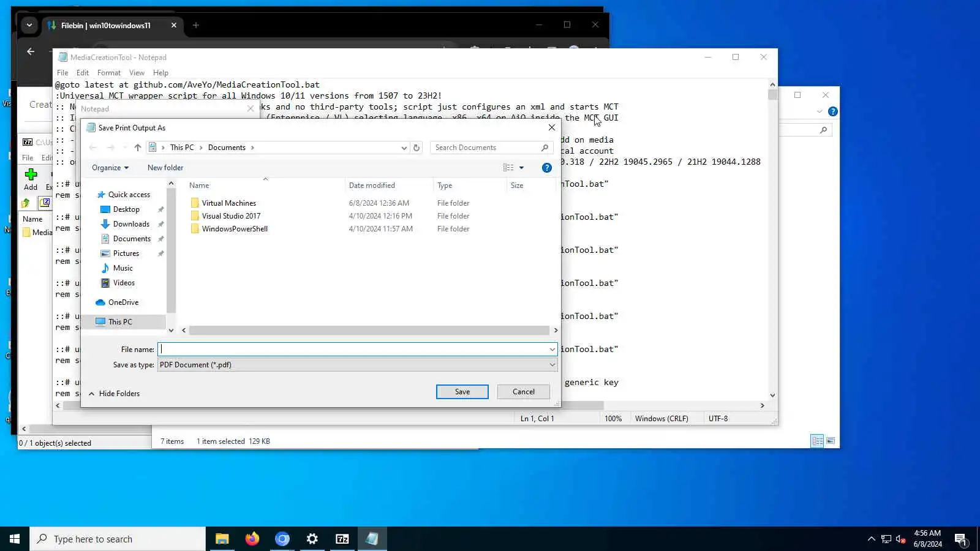Open Notepad's File menu
Image resolution: width=980 pixels, height=551 pixels.
tap(62, 73)
